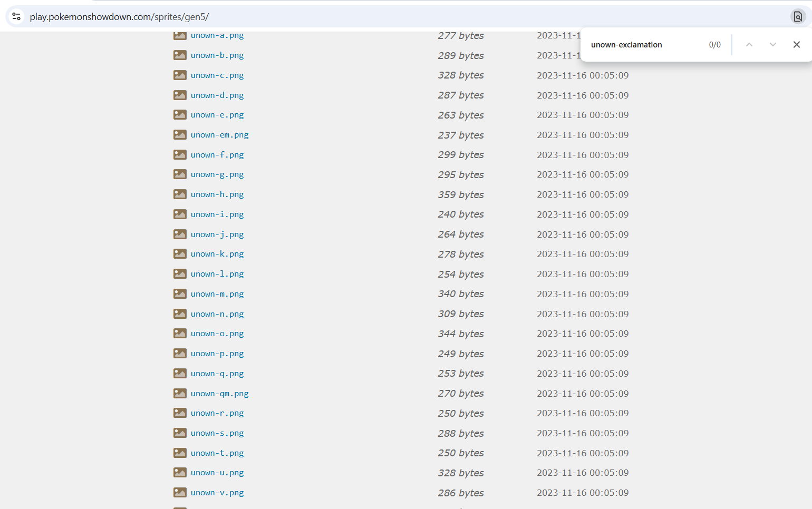Open the unown-o.png file link
812x509 pixels.
[x=217, y=334]
